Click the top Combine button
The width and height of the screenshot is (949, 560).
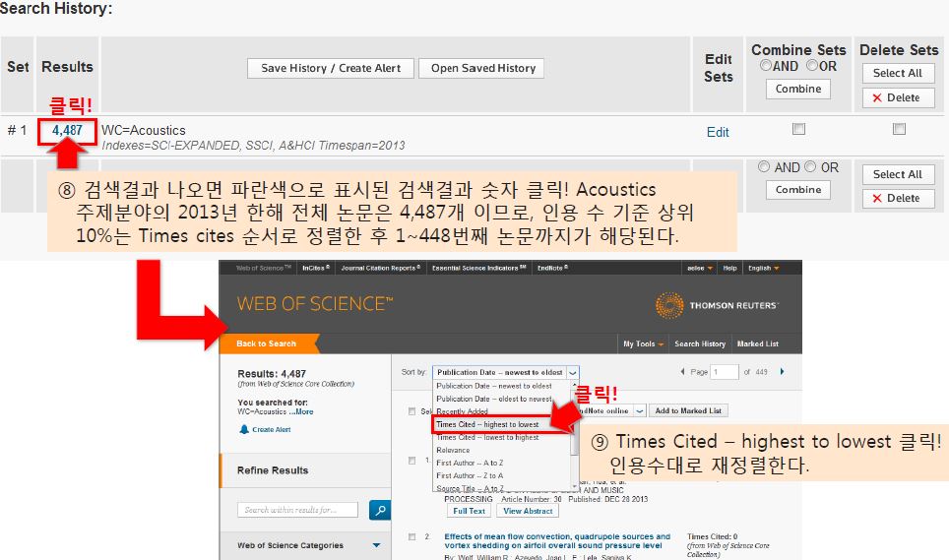click(798, 89)
